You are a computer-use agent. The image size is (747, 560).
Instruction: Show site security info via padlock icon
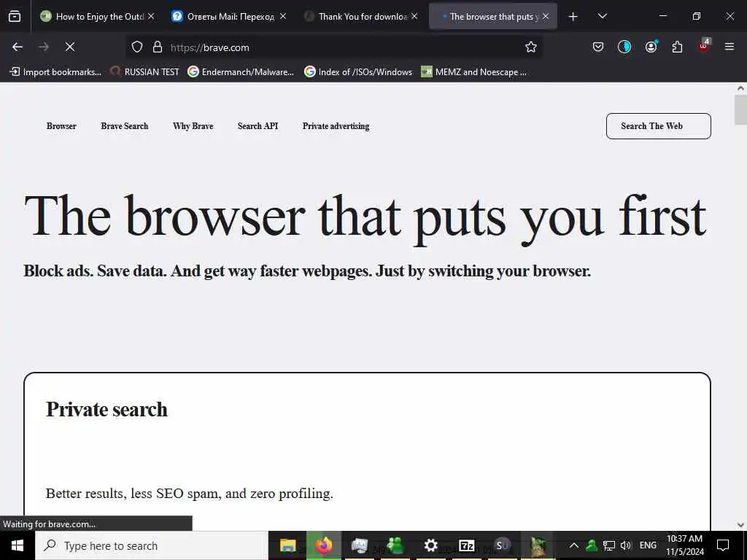coord(158,47)
